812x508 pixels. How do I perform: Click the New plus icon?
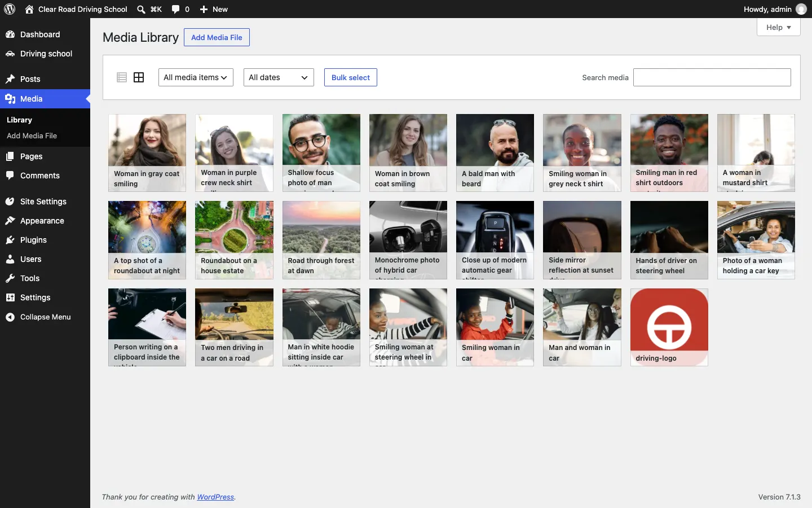204,9
